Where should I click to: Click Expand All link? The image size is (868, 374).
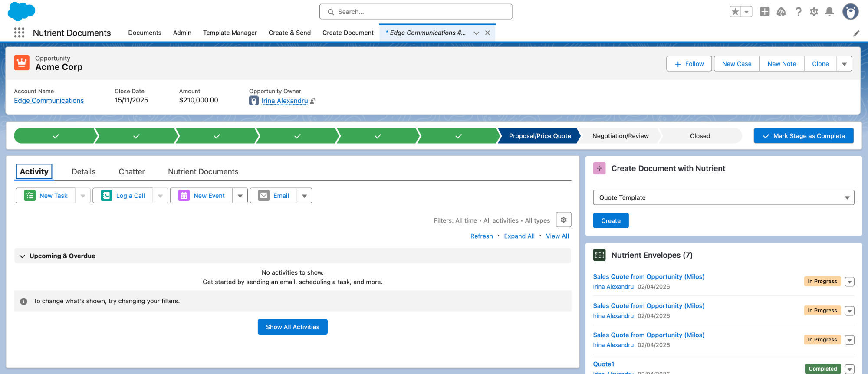pyautogui.click(x=519, y=236)
